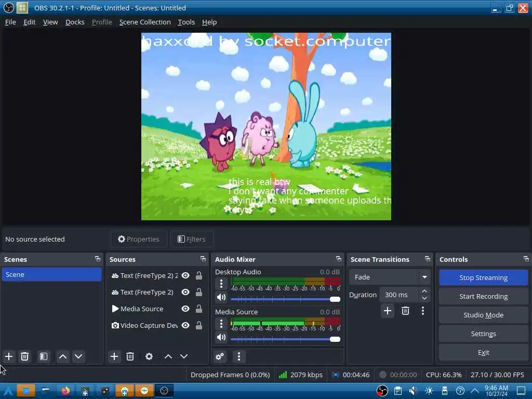Lock the Text (FreeType 2) 2 source

pyautogui.click(x=199, y=275)
